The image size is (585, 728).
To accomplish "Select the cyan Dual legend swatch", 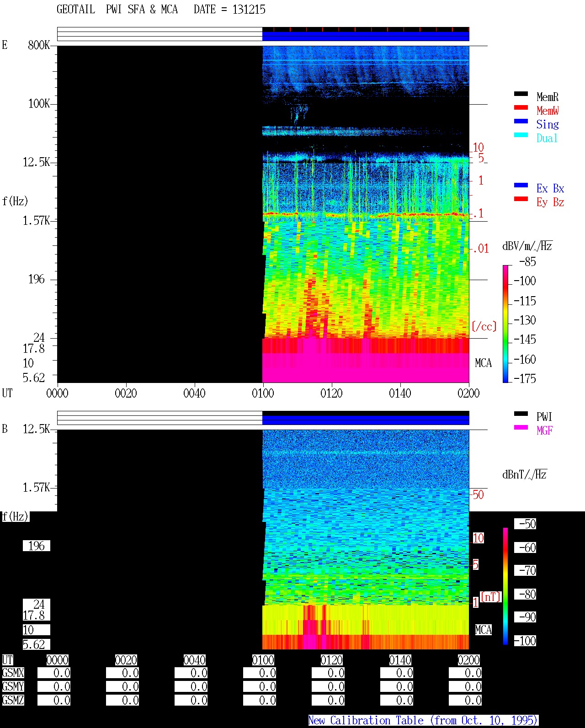I will tap(521, 135).
